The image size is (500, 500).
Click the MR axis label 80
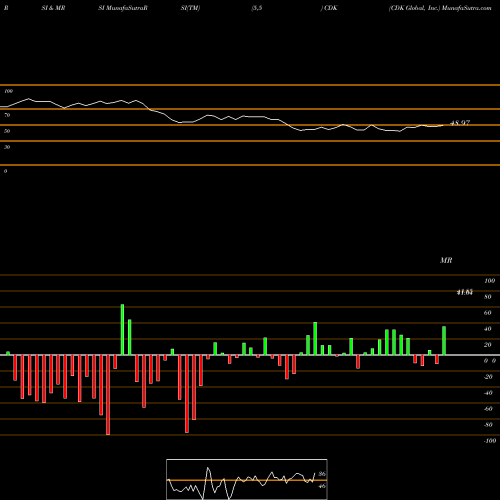click(x=488, y=297)
